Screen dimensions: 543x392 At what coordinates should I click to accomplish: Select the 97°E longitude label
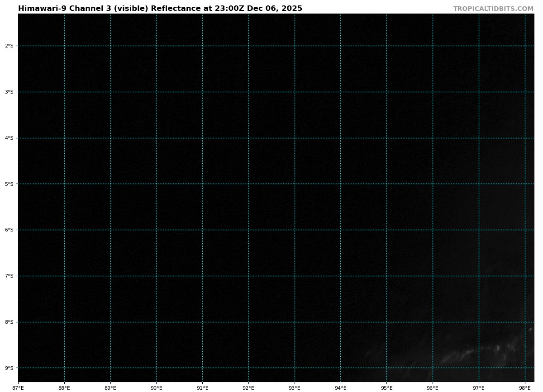click(479, 387)
